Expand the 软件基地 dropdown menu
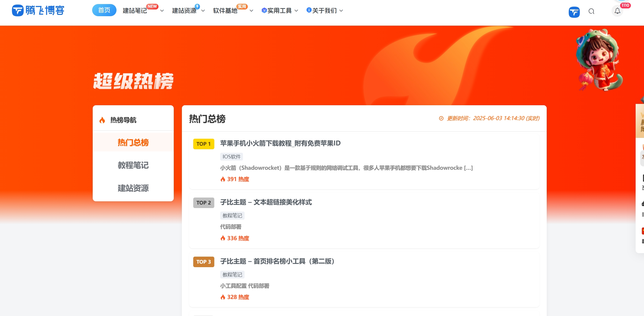644x316 pixels. (x=225, y=11)
